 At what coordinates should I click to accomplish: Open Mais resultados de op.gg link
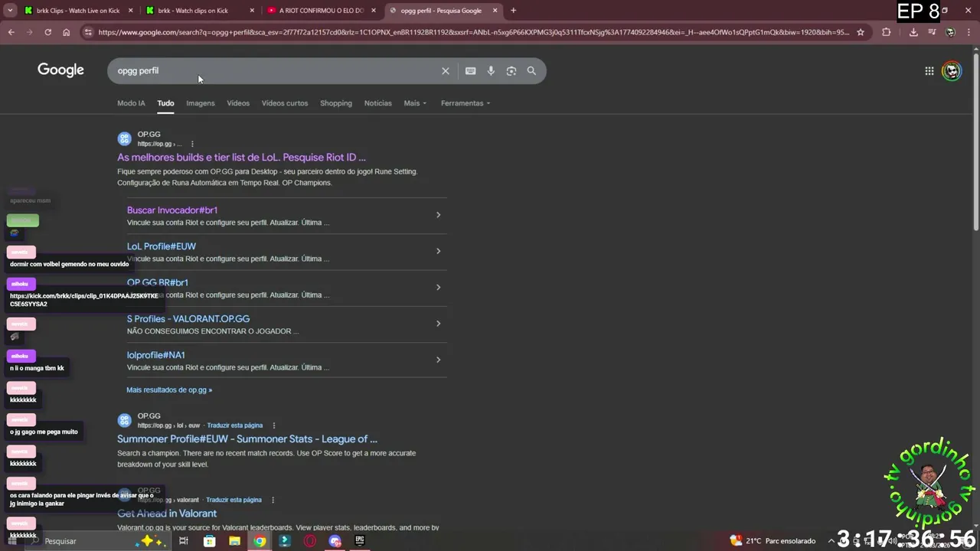point(169,390)
